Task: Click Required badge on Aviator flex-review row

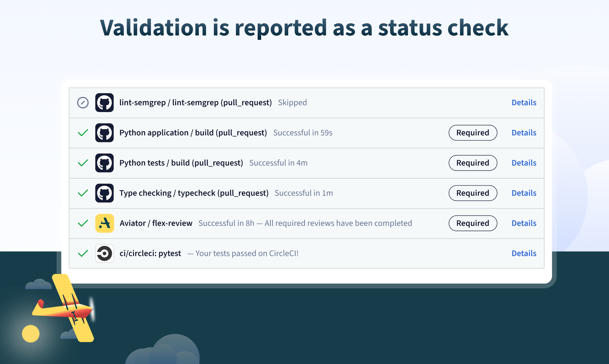Action: coord(473,223)
